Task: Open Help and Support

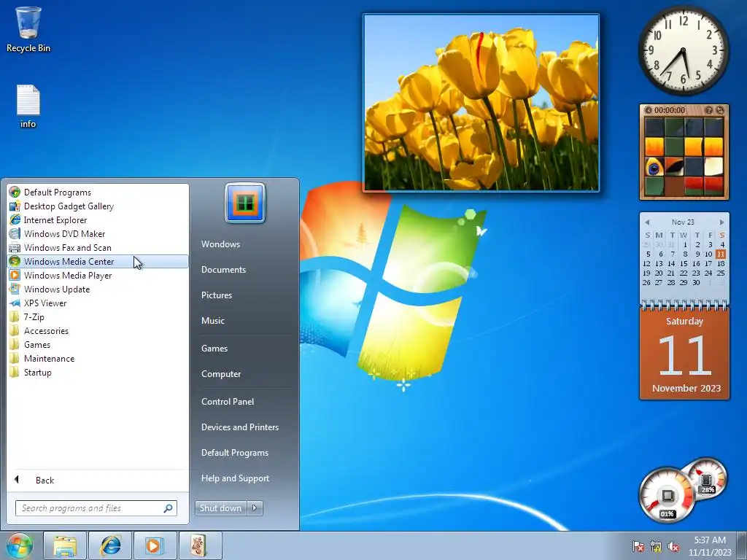Action: point(236,478)
